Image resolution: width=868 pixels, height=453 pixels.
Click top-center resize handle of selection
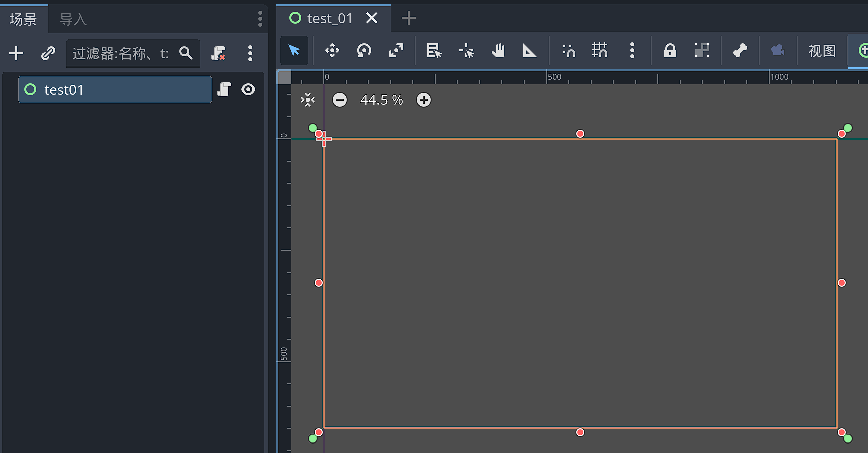(x=580, y=134)
